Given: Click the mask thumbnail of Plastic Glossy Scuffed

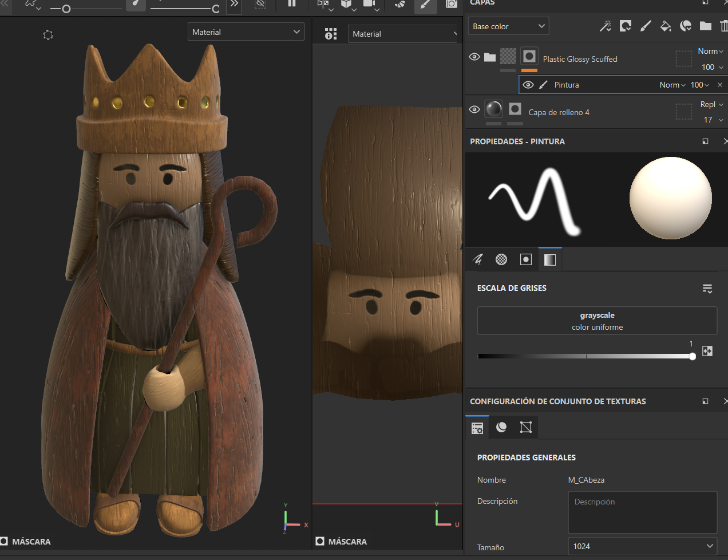Looking at the screenshot, I should point(529,56).
